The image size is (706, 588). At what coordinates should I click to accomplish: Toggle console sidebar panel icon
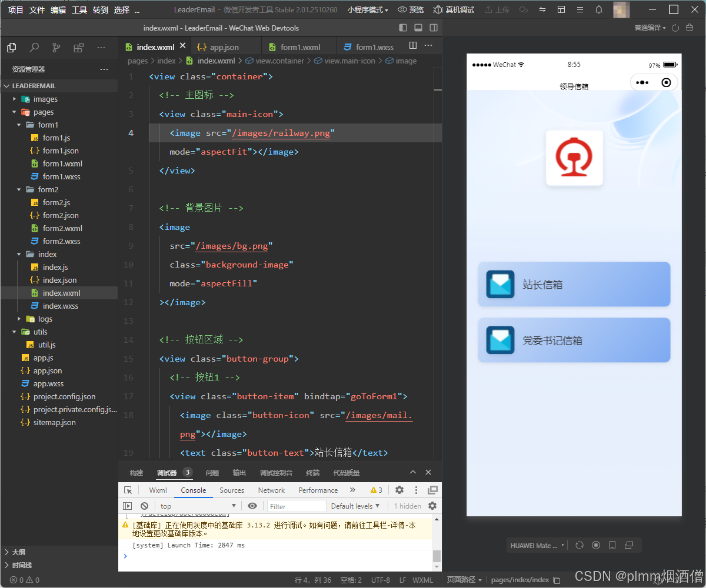(128, 506)
